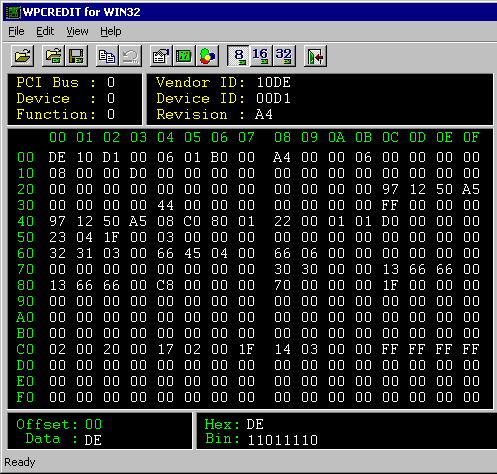497x474 pixels.
Task: Click the open folder toolbar icon
Action: tap(23, 56)
